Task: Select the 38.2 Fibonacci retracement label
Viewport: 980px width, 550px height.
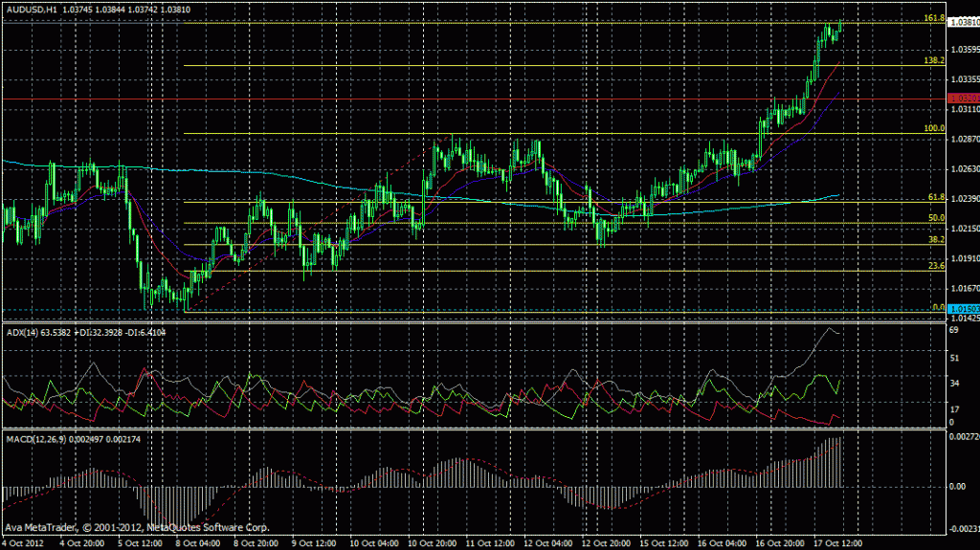Action: [937, 240]
